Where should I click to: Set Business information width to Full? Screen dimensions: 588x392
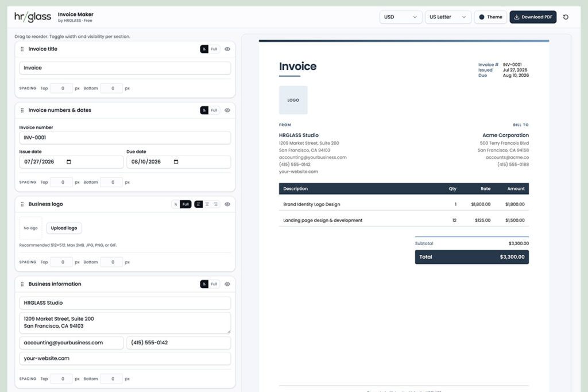(x=214, y=284)
